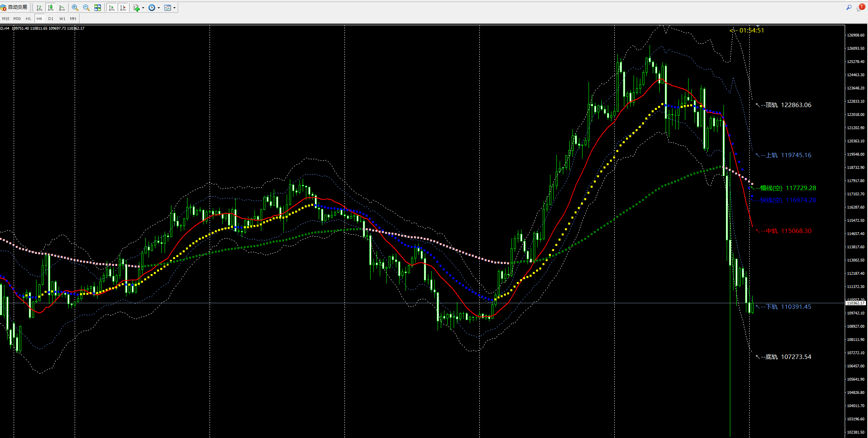Click the periodicity clock icon
Viewport: 868px width, 438px height.
pos(152,8)
